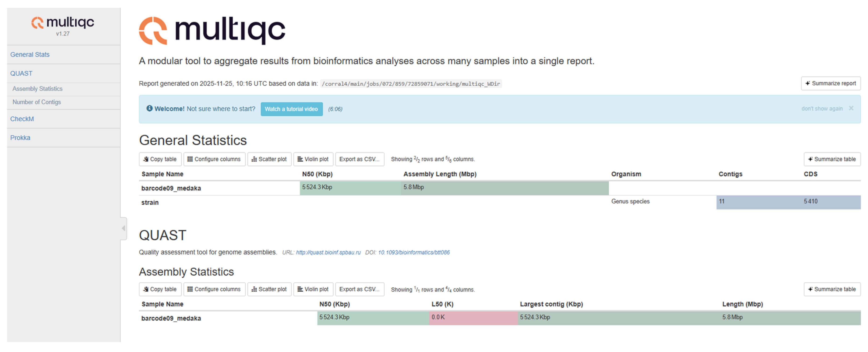Viewport: 868px width, 352px height.
Task: Show violin plot for General Statistics
Action: click(x=313, y=159)
